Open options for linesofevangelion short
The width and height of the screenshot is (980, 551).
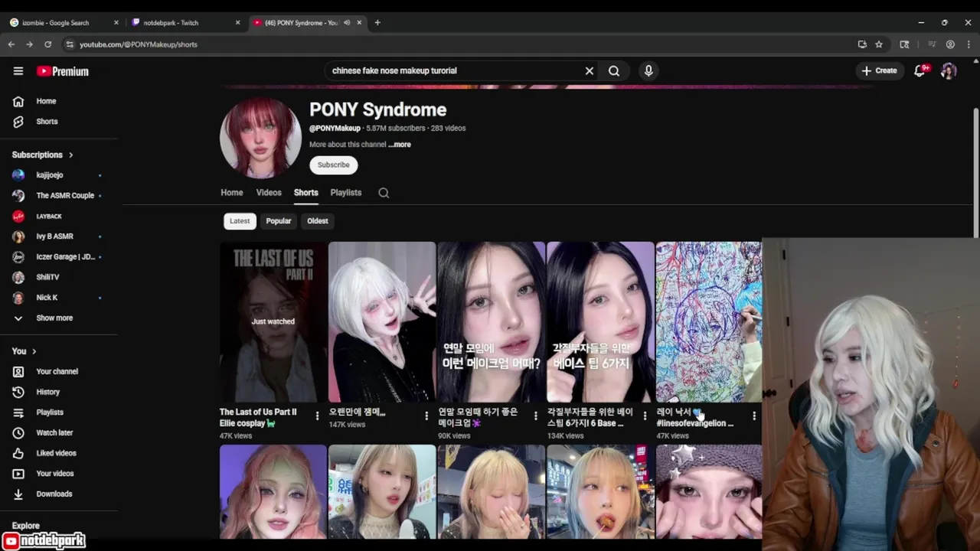[x=754, y=416]
